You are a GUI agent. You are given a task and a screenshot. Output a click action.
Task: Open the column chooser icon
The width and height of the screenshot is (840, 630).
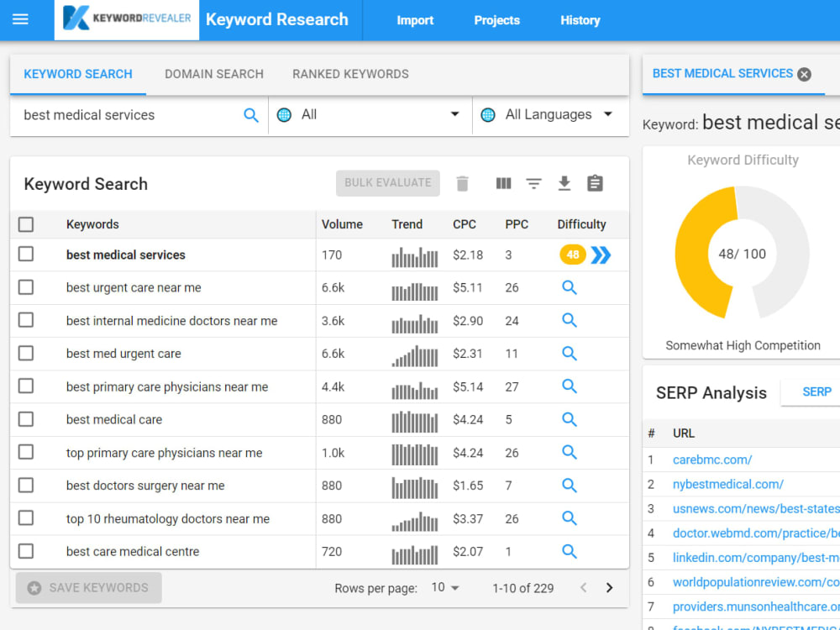(503, 184)
